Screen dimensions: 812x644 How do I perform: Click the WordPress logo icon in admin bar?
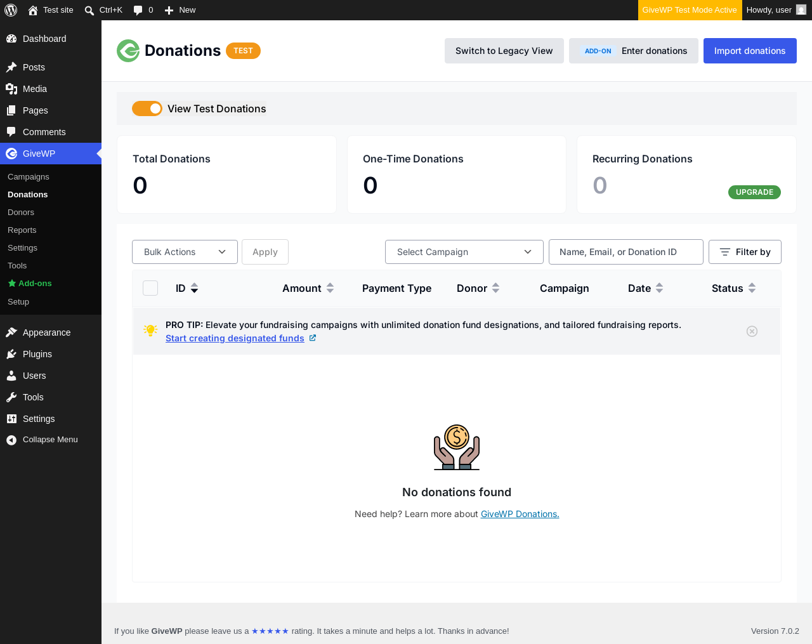(11, 10)
